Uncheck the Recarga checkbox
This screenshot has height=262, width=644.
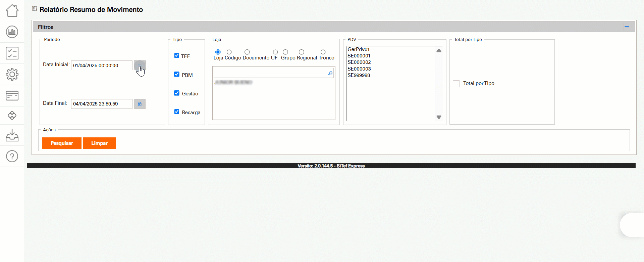coord(177,112)
